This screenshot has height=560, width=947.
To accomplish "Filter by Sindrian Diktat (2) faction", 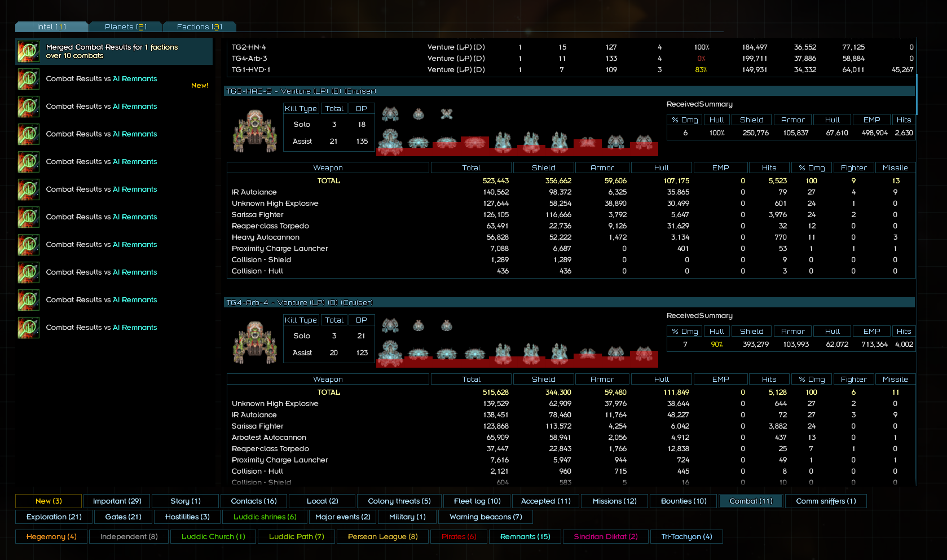I will point(606,536).
